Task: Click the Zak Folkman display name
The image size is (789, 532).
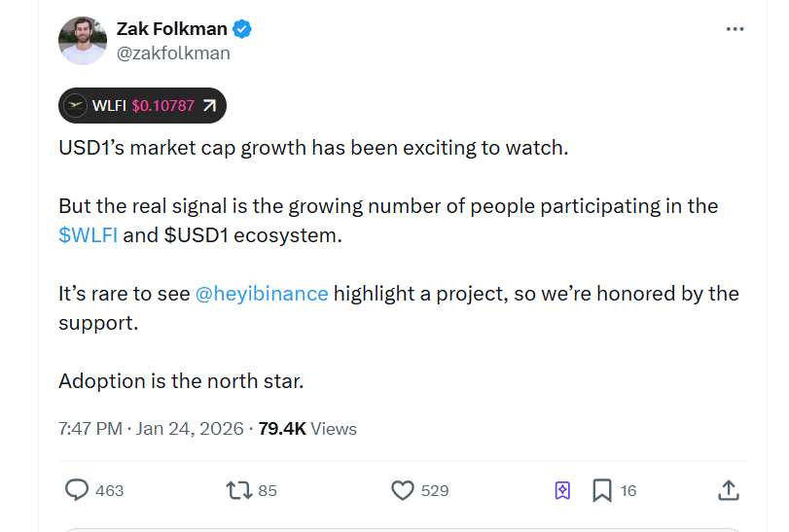Action: [x=171, y=29]
